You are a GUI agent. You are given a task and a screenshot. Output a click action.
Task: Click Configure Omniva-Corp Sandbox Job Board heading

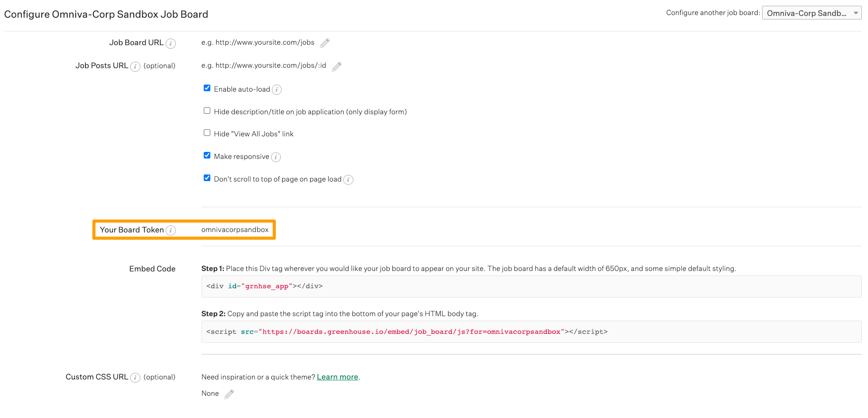106,14
